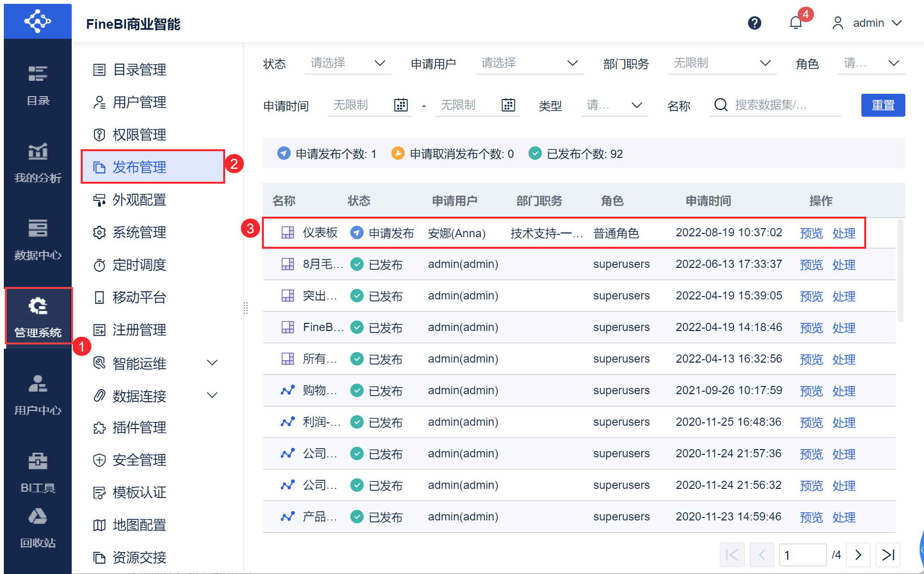924x574 pixels.
Task: Click the FineBI logo icon
Action: coord(38,22)
